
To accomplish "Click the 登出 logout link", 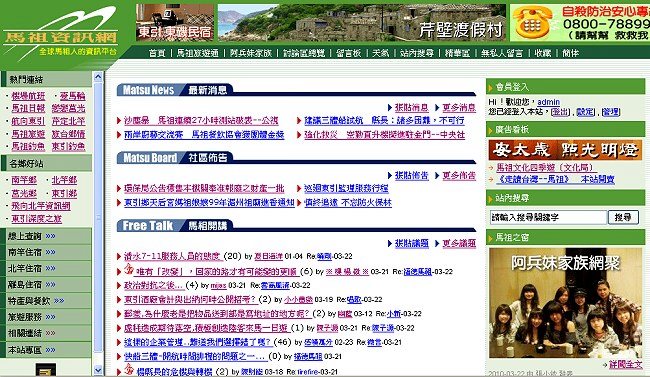I will (561, 112).
